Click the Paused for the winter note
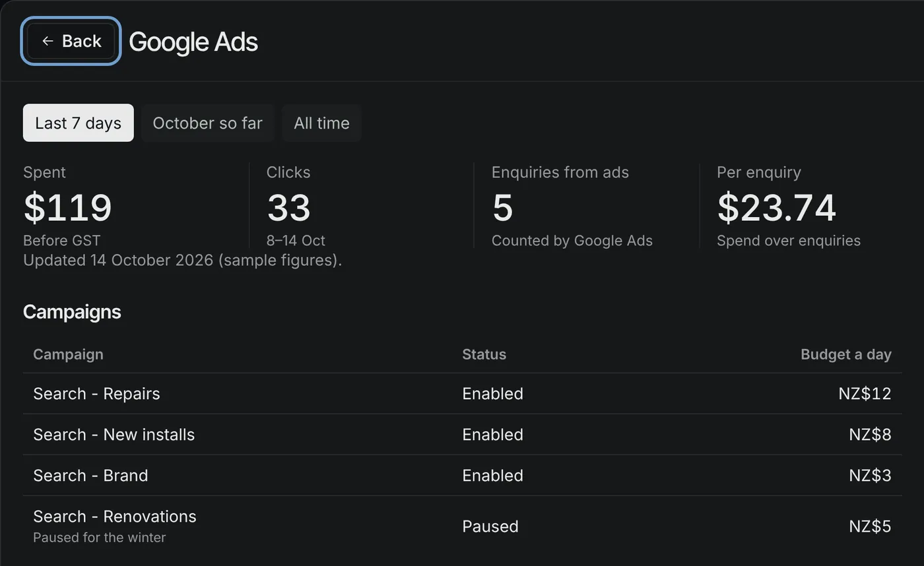924x566 pixels. tap(99, 538)
